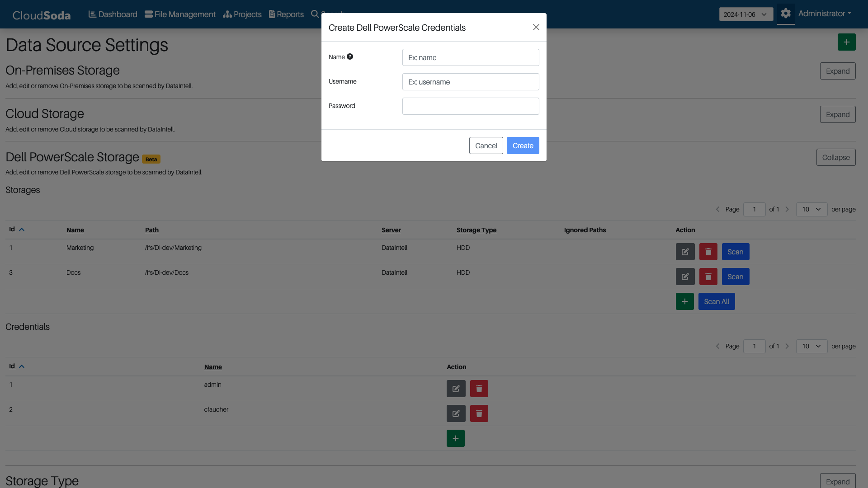Click the /ifs/DI-dev/Marketing path text
The width and height of the screenshot is (868, 488).
(173, 248)
